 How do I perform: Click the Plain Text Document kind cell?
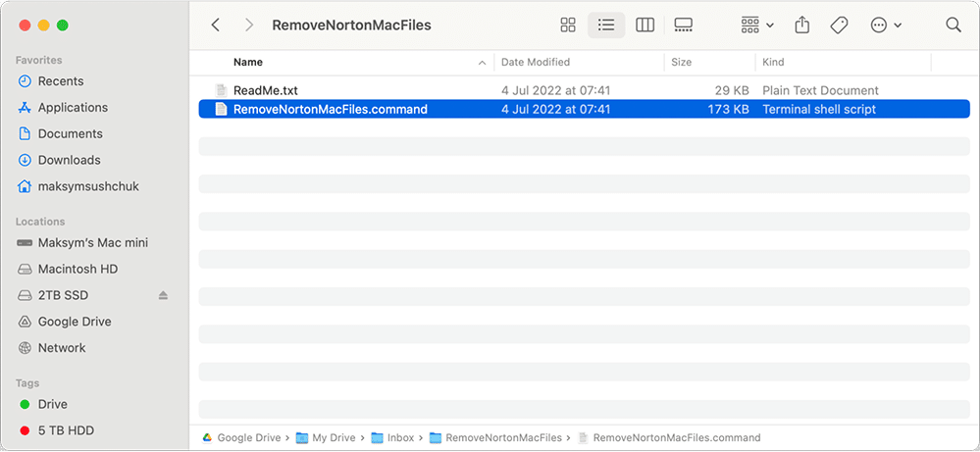(821, 90)
